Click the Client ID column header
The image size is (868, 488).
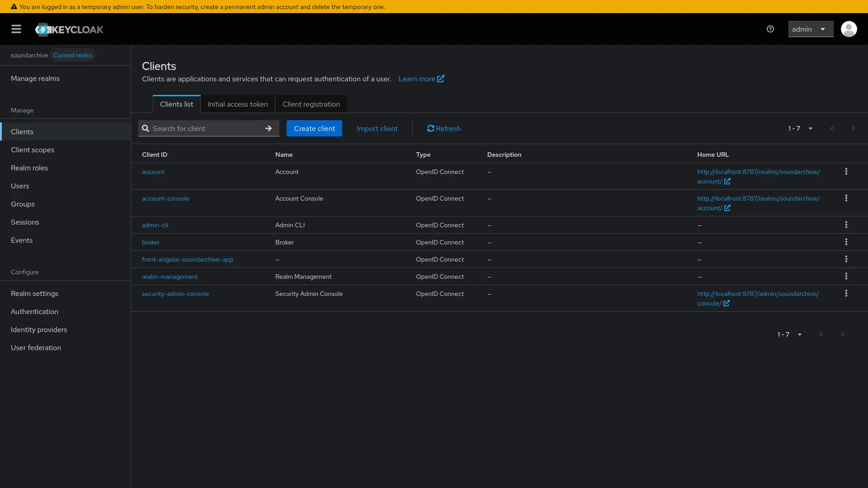click(x=155, y=155)
